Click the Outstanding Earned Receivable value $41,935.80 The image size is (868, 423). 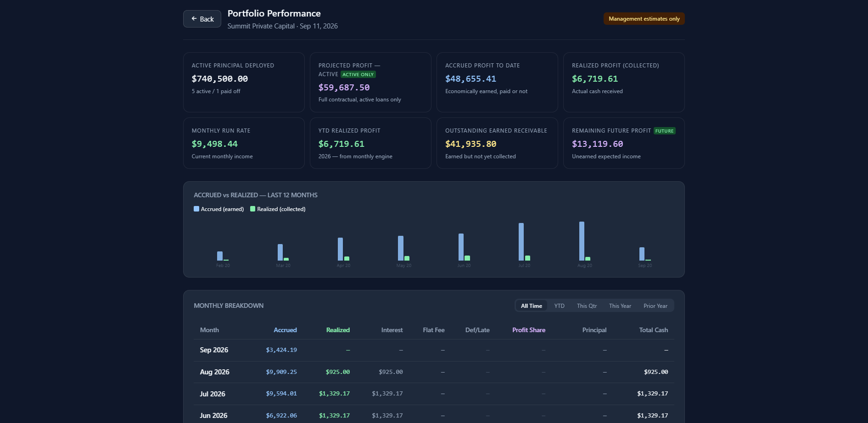[x=470, y=144]
